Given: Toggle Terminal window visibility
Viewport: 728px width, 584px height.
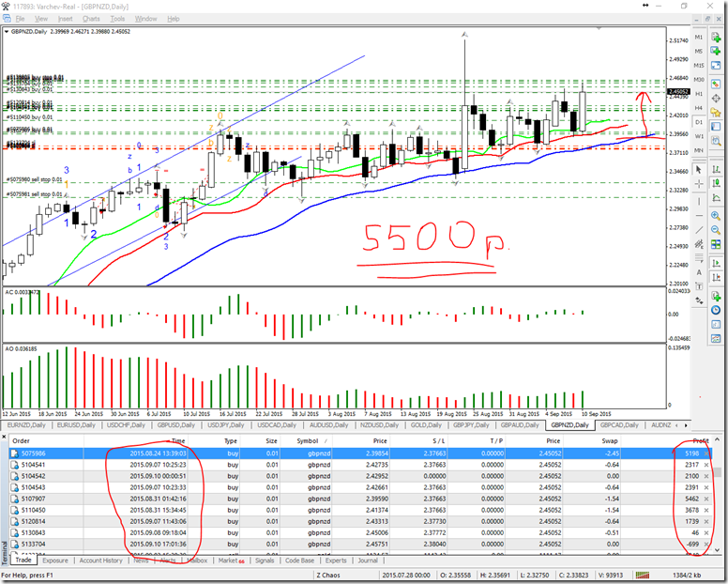Looking at the screenshot, I should click(x=716, y=127).
